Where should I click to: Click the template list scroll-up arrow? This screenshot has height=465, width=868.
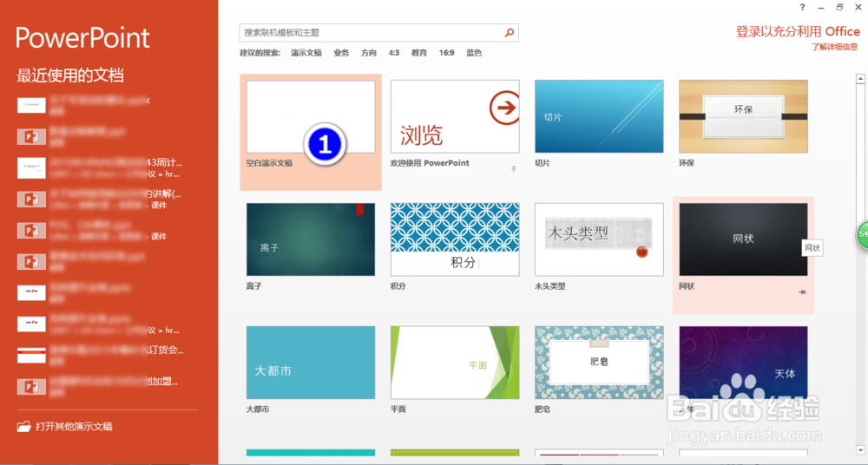pos(860,79)
